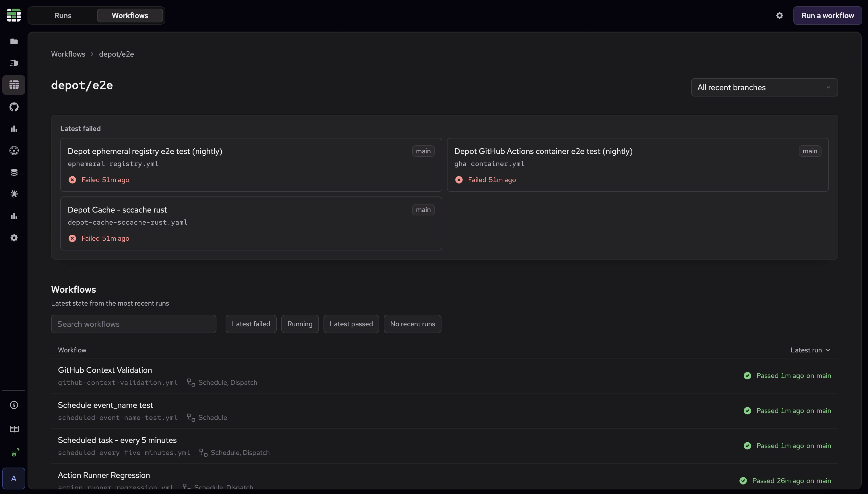The width and height of the screenshot is (868, 494).
Task: Open the upper bar-chart analytics sidebar icon
Action: click(x=14, y=129)
